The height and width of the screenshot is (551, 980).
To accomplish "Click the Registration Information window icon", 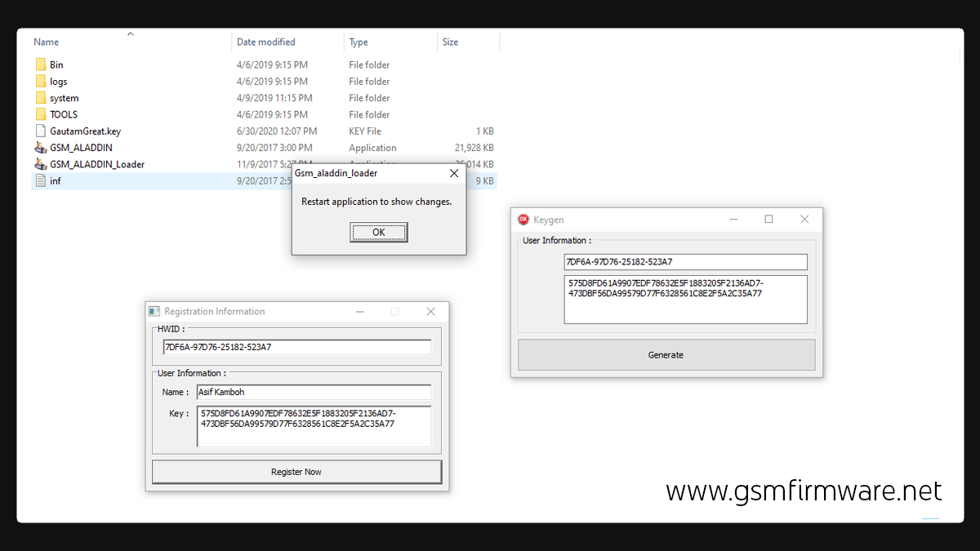I will pos(154,311).
